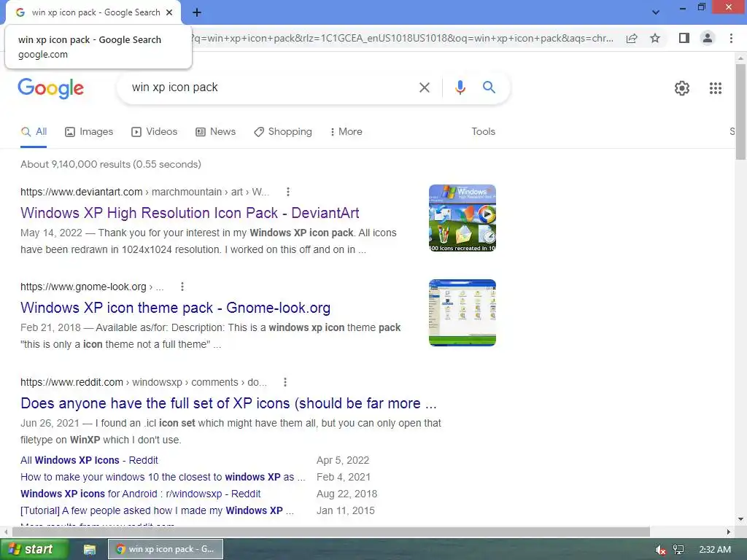The image size is (747, 560).
Task: Open 'Windows XP icon theme pack' link
Action: tap(175, 308)
